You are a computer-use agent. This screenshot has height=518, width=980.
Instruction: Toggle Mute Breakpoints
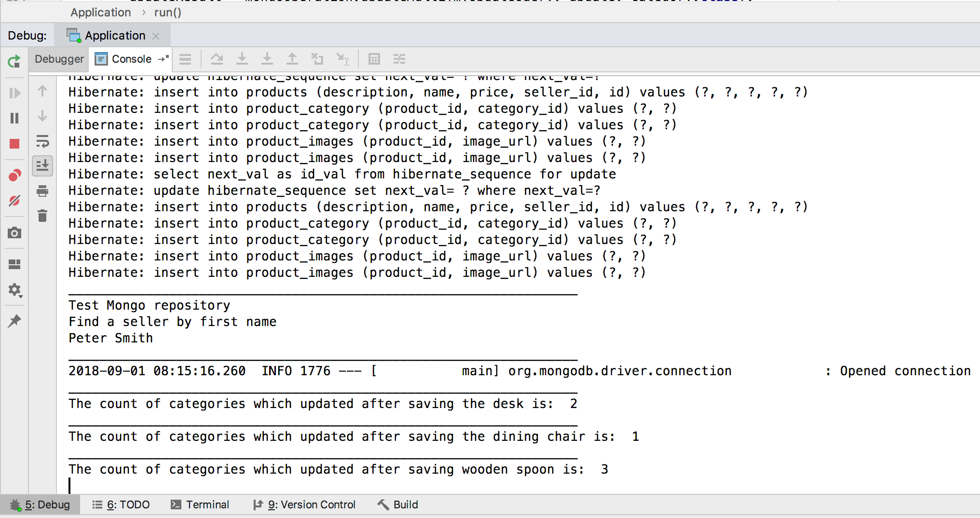(14, 200)
